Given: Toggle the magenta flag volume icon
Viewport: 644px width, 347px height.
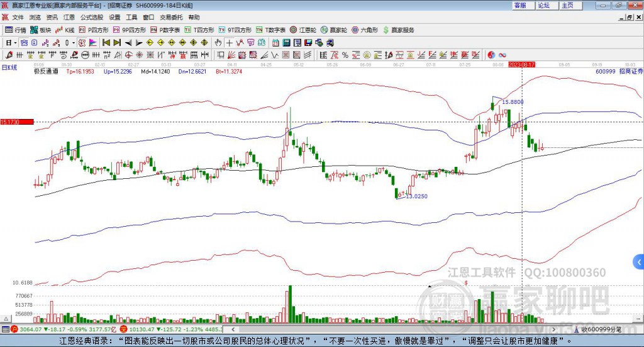Looking at the screenshot, I should point(93,43).
